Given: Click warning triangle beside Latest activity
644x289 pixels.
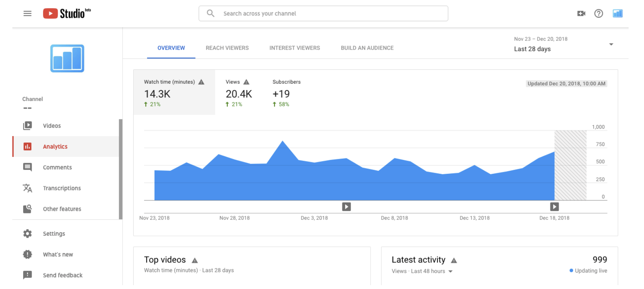Looking at the screenshot, I should coord(454,260).
